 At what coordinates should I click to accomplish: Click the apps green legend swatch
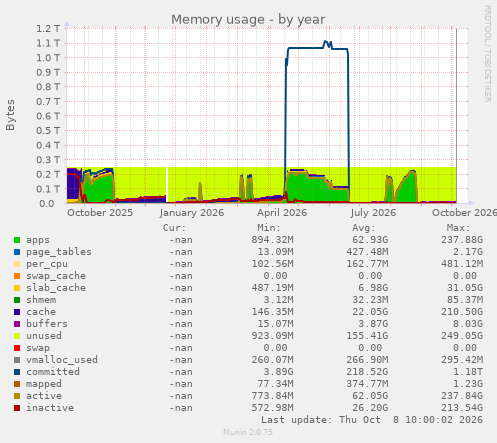(17, 240)
